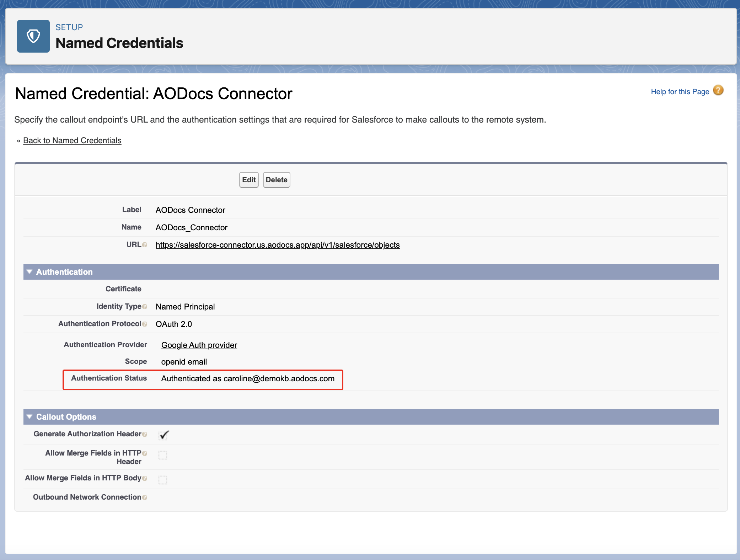Click the Named Credentials shield icon
The image size is (740, 560).
pyautogui.click(x=33, y=36)
